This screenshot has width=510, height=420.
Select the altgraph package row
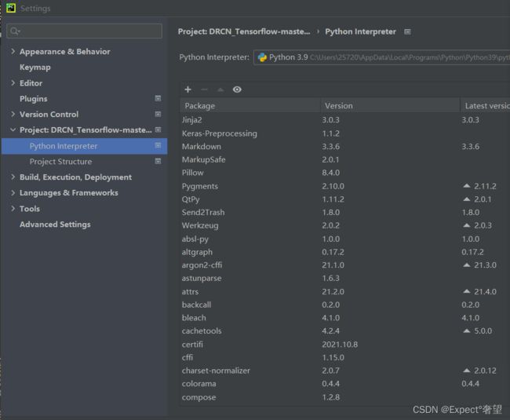point(344,252)
